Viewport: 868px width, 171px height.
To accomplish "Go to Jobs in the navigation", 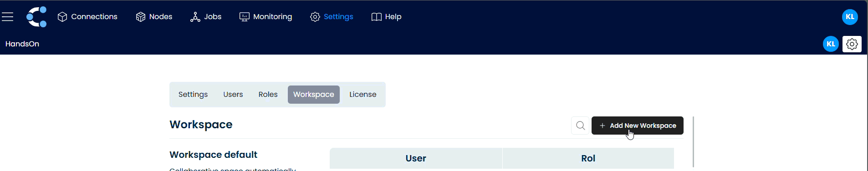I will (x=206, y=17).
